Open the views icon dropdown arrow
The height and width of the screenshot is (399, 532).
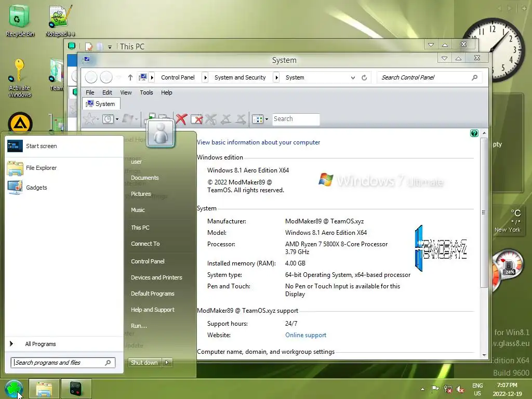267,119
